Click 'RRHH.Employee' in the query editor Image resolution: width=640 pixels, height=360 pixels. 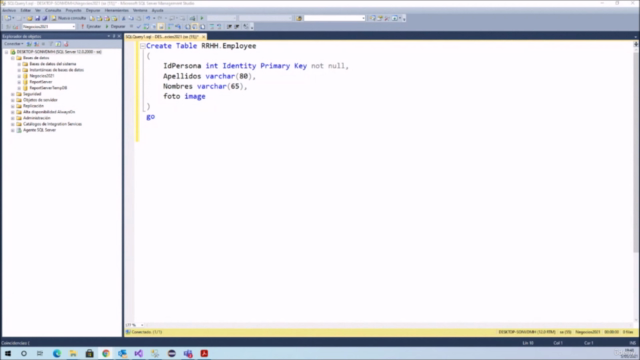coord(229,46)
